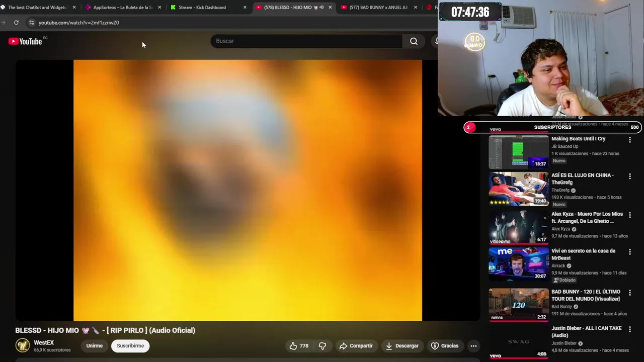
Task: Dislike the video with thumbs down
Action: 323,346
